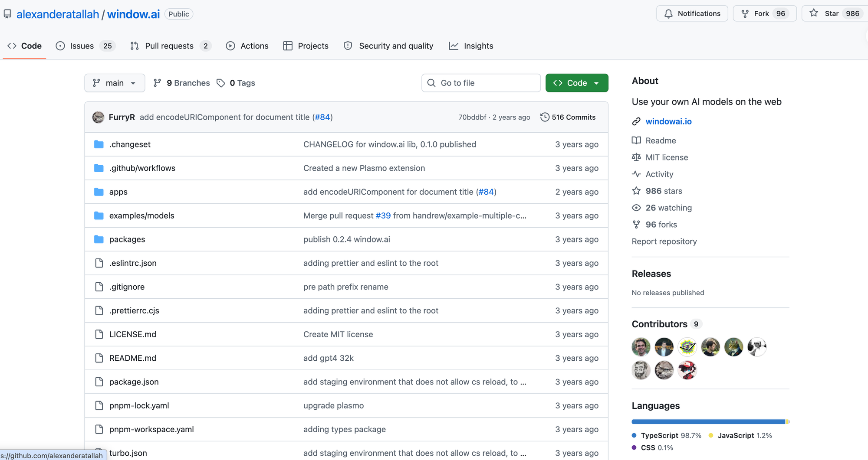The image size is (868, 460).
Task: Open the Releases section heading
Action: coord(651,274)
